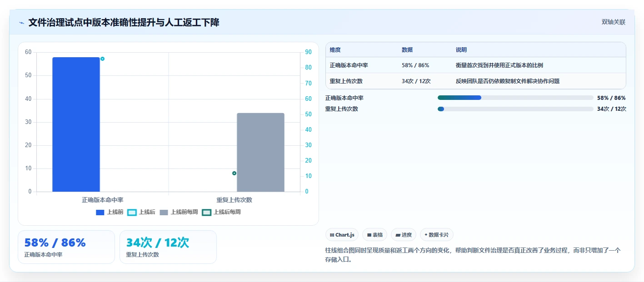Click value 58% / 86% beside progress bar
The width and height of the screenshot is (644, 282).
click(x=611, y=98)
